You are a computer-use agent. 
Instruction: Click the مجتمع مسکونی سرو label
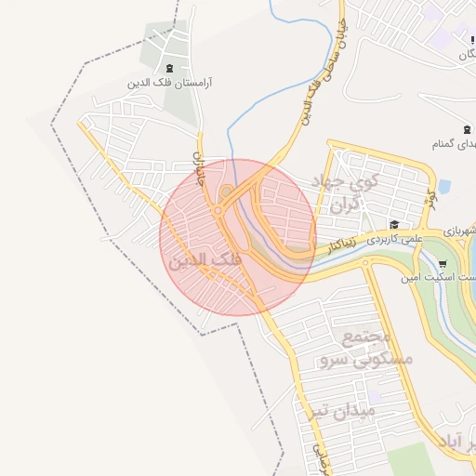[x=366, y=349]
